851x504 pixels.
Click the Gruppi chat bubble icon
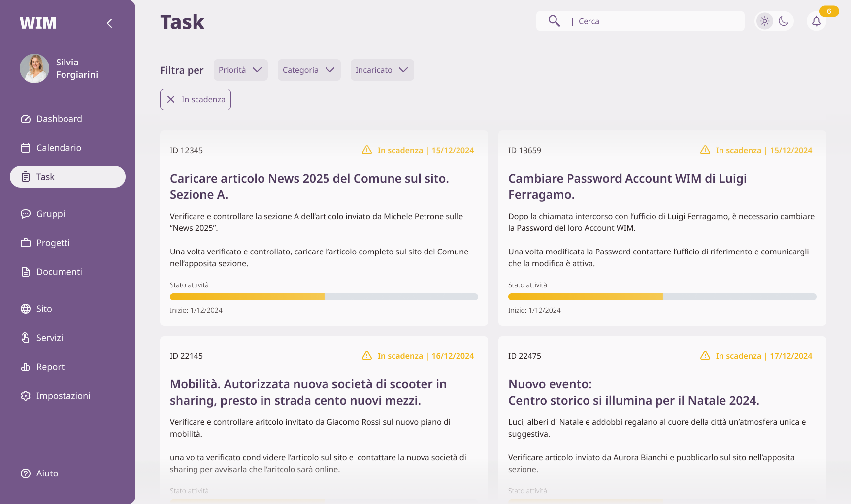(26, 214)
